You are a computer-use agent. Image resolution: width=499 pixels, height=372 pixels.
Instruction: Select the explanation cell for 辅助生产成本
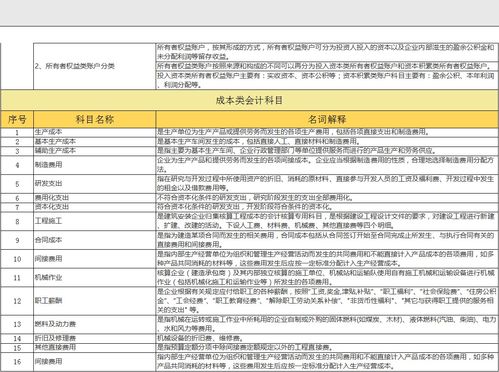tap(327, 151)
